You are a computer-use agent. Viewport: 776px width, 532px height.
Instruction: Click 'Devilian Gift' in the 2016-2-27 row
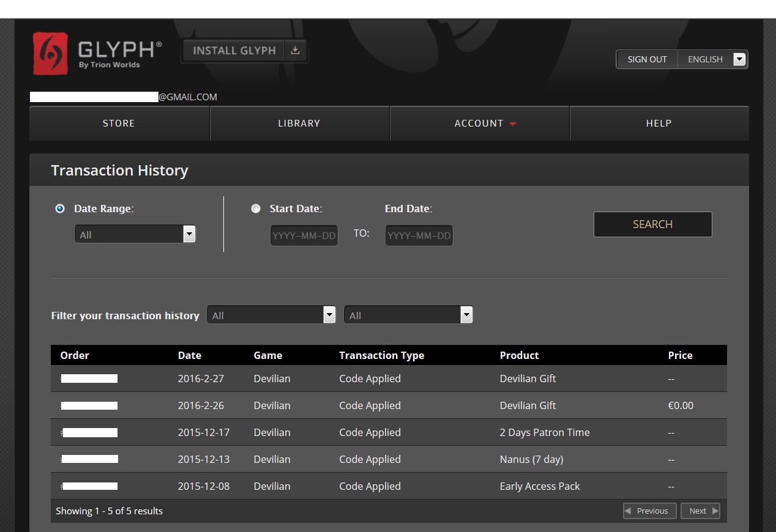click(528, 379)
